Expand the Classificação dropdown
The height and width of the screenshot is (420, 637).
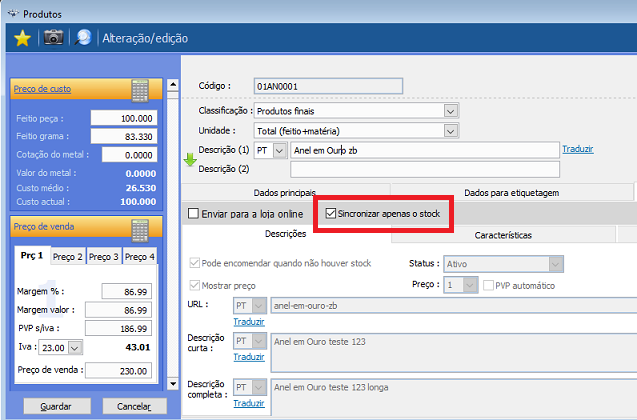coord(450,111)
